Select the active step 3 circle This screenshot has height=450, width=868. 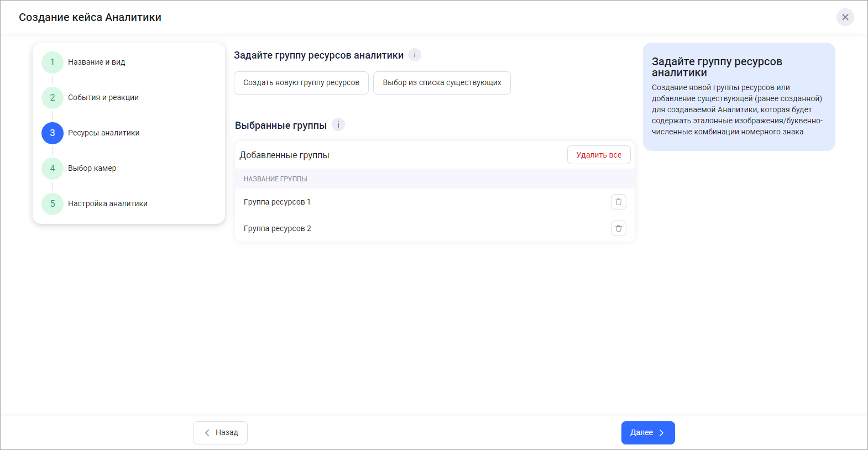click(x=53, y=133)
